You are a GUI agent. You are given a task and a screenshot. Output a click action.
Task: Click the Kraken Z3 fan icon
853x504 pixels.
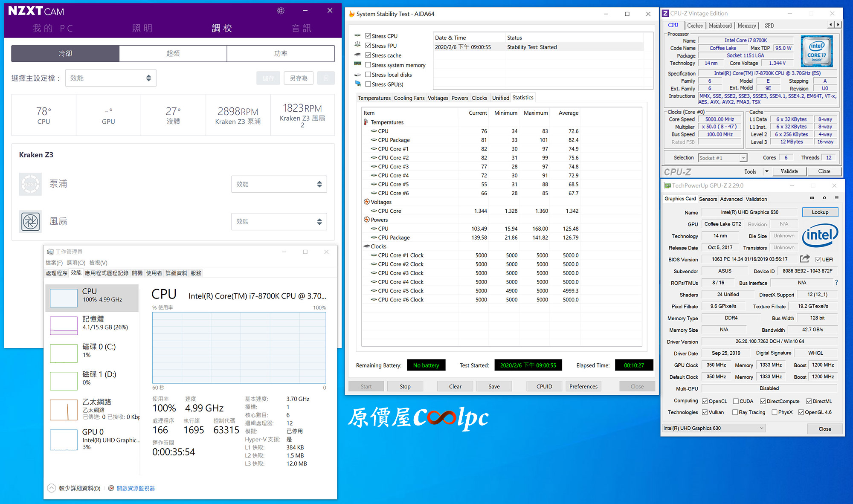click(x=30, y=222)
